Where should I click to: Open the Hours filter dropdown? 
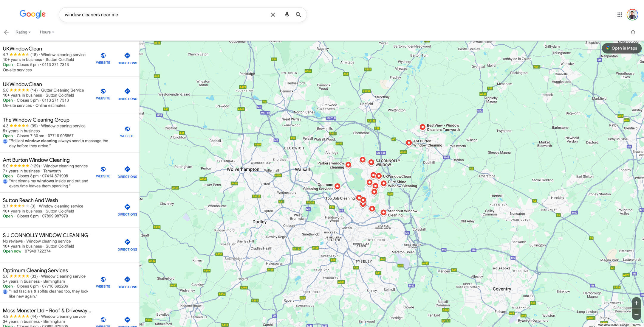(x=47, y=32)
